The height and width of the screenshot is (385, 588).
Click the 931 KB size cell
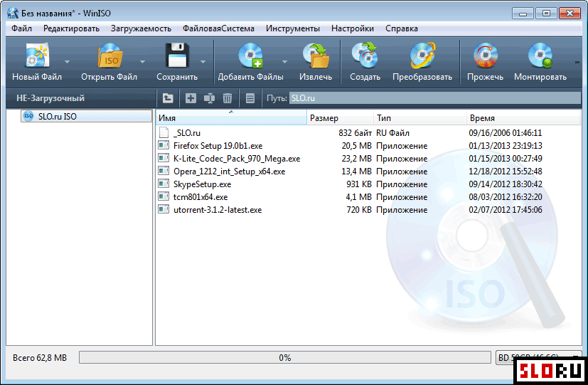click(359, 184)
